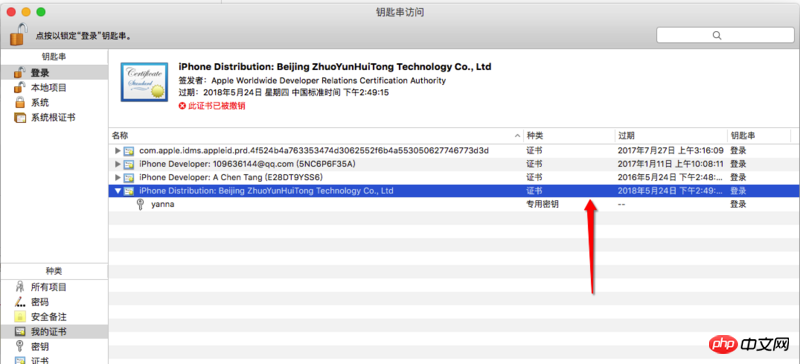The width and height of the screenshot is (800, 364).
Task: Show the 密码 category
Action: point(54,302)
